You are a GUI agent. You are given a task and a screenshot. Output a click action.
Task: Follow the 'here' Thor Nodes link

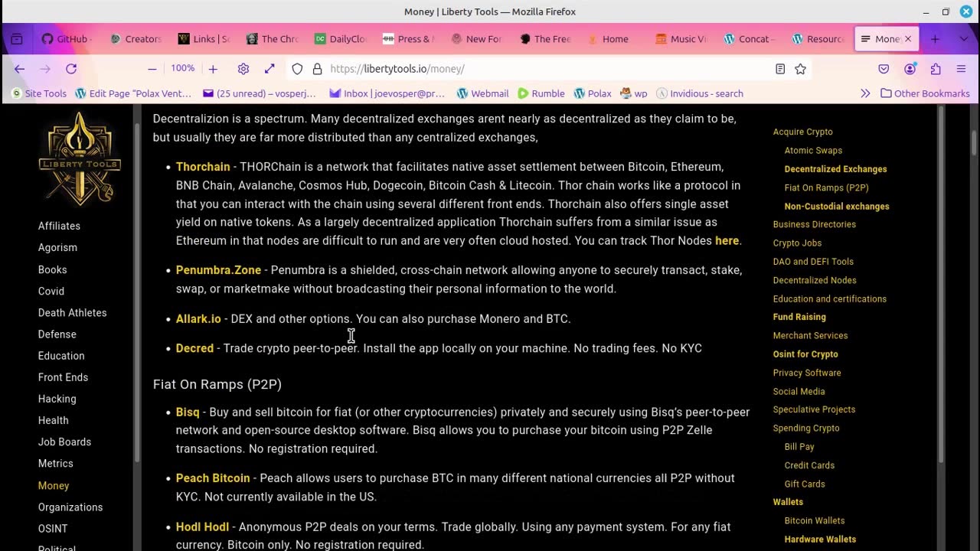727,240
